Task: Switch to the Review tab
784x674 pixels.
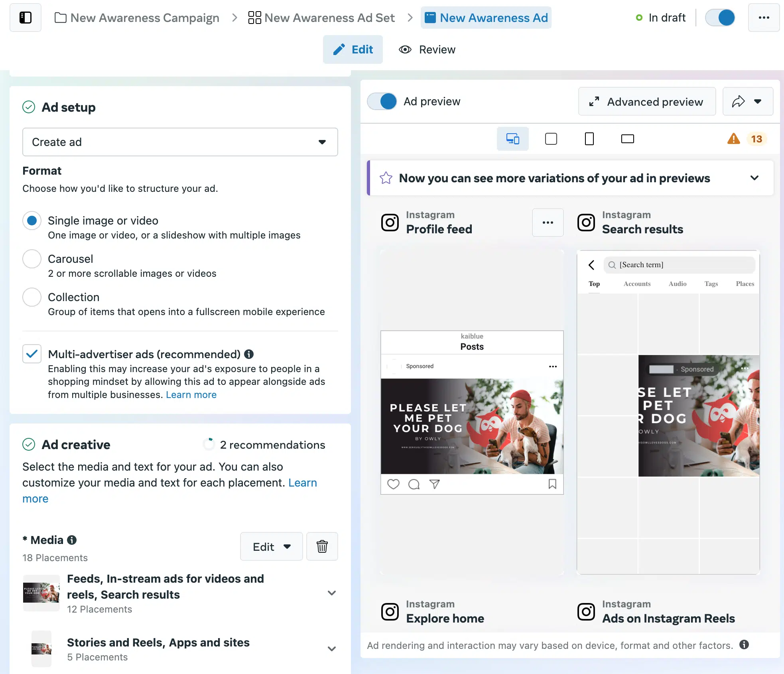Action: coord(427,49)
